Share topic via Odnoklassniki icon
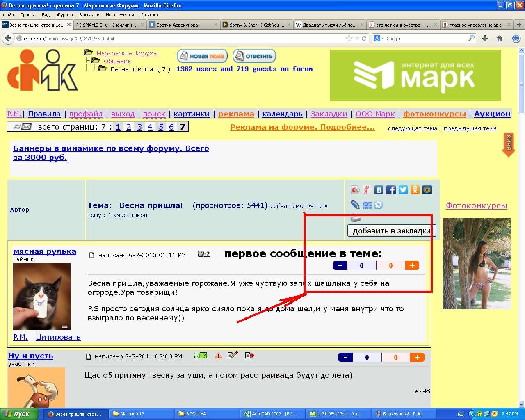Screen dimensions: 525x420 pos(415,190)
